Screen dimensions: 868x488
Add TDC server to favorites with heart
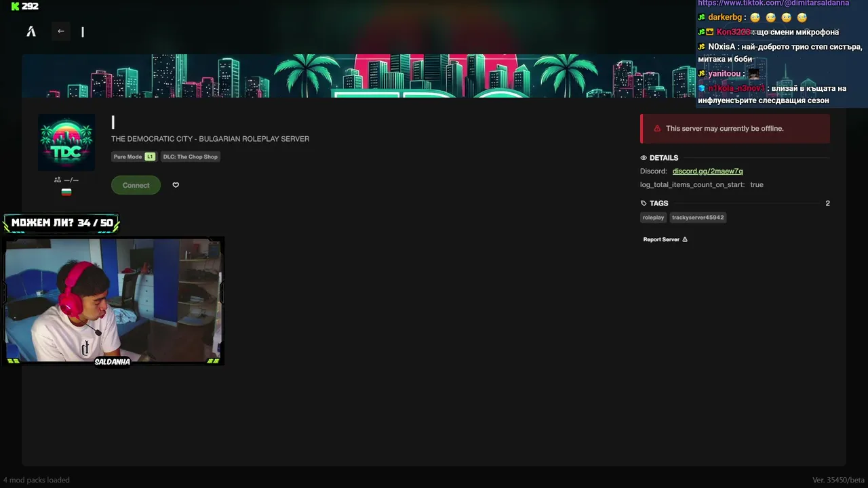point(176,185)
